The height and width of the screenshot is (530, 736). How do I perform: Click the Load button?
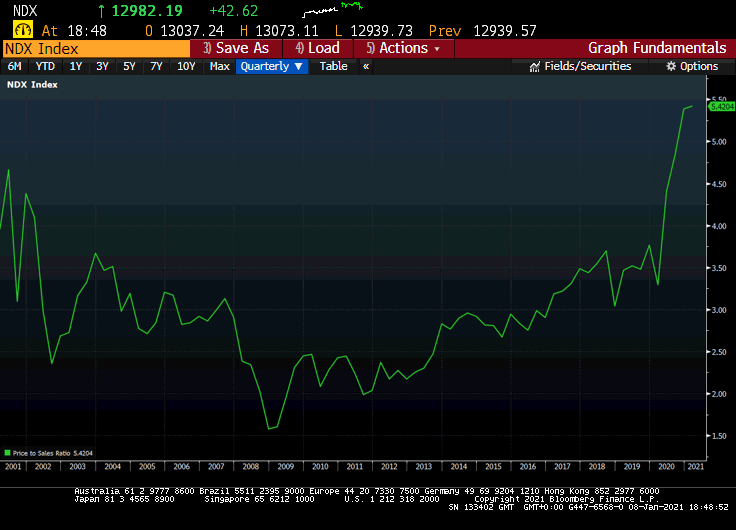tap(318, 48)
